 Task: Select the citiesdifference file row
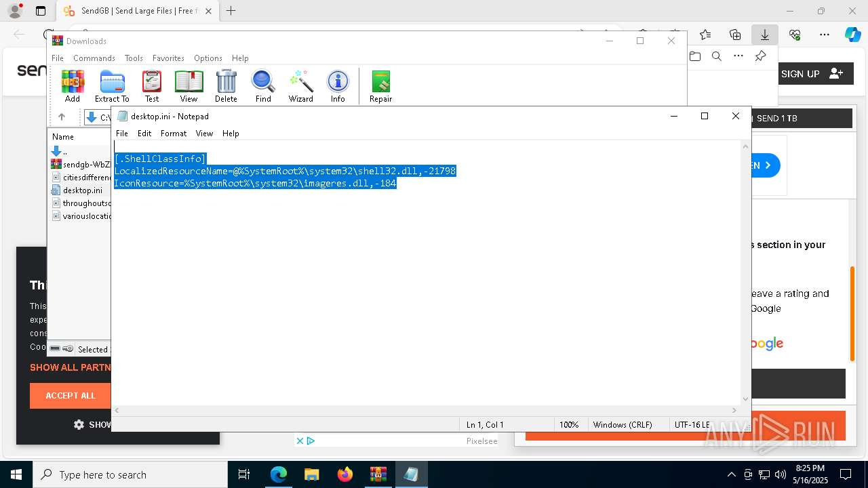(81, 178)
